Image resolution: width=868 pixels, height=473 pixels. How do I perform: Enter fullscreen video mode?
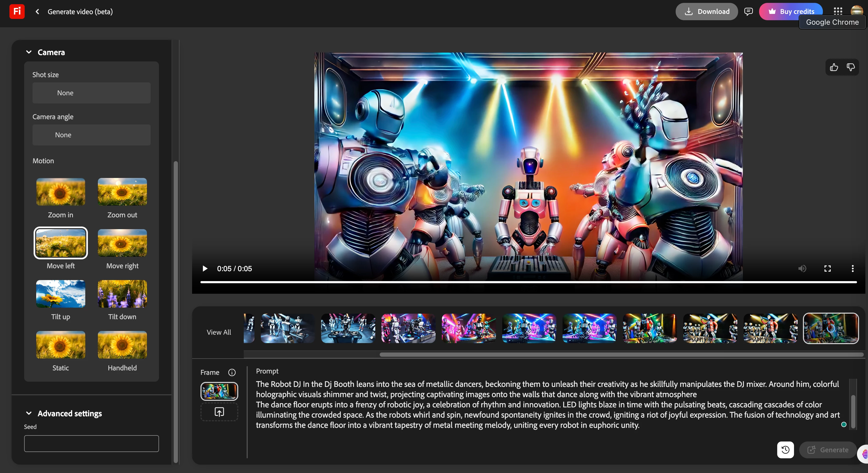pos(828,268)
